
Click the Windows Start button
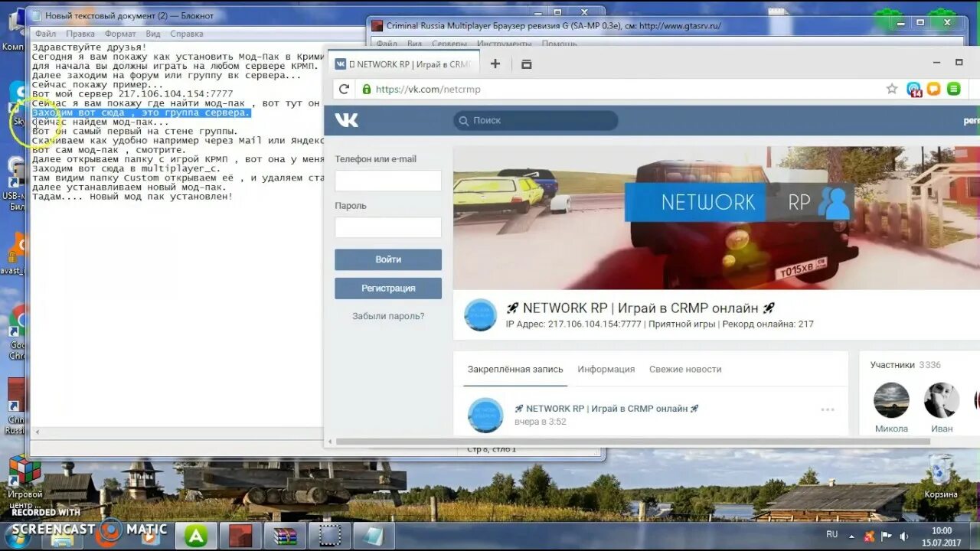point(17,536)
